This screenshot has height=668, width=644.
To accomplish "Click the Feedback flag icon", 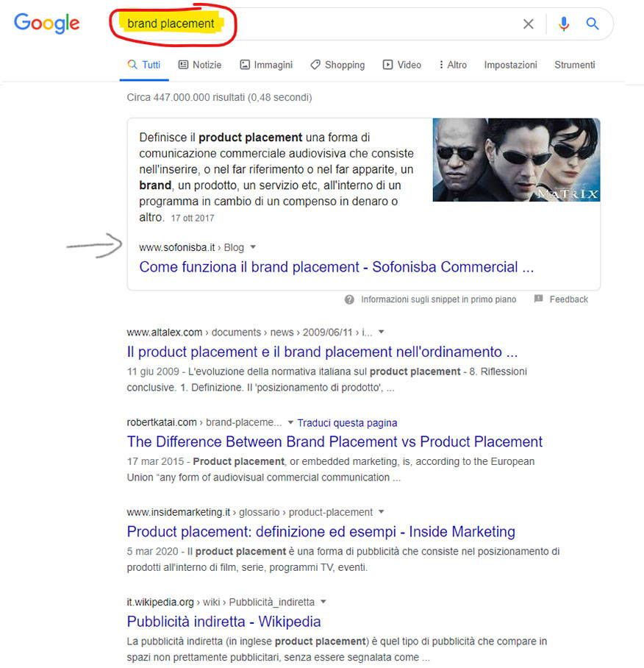I will point(538,299).
